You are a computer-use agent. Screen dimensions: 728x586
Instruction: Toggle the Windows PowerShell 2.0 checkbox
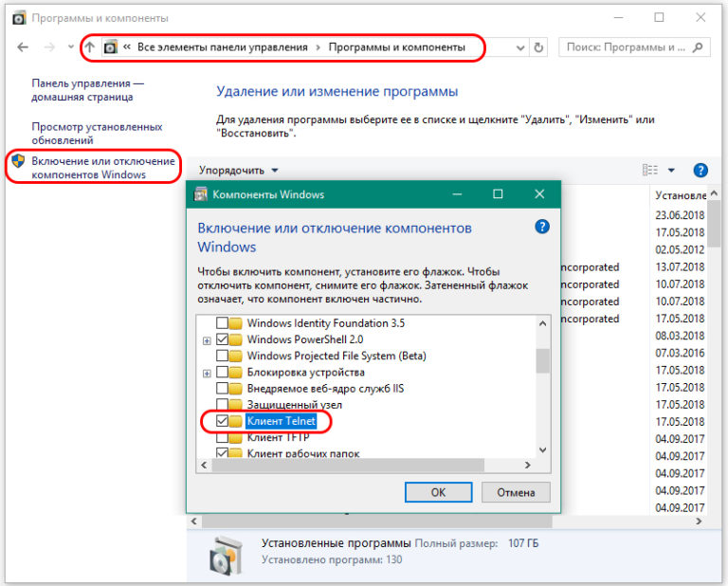point(223,339)
